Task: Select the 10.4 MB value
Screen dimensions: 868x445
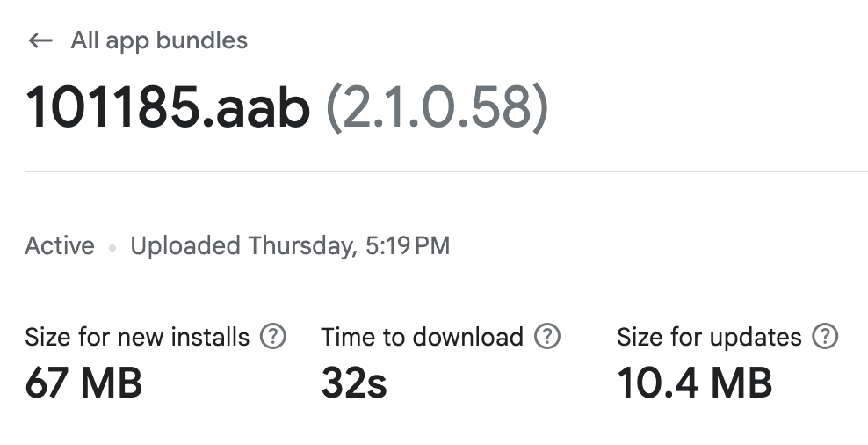Action: (694, 383)
